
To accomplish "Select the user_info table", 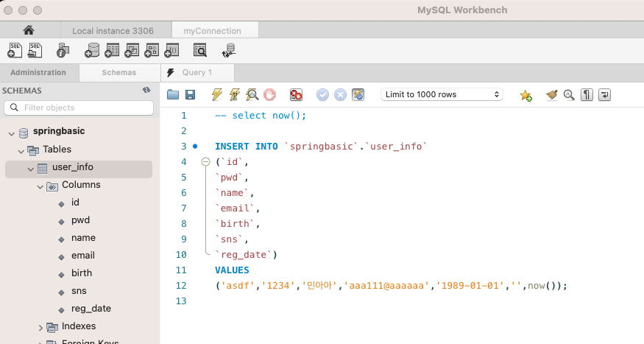I will click(73, 167).
